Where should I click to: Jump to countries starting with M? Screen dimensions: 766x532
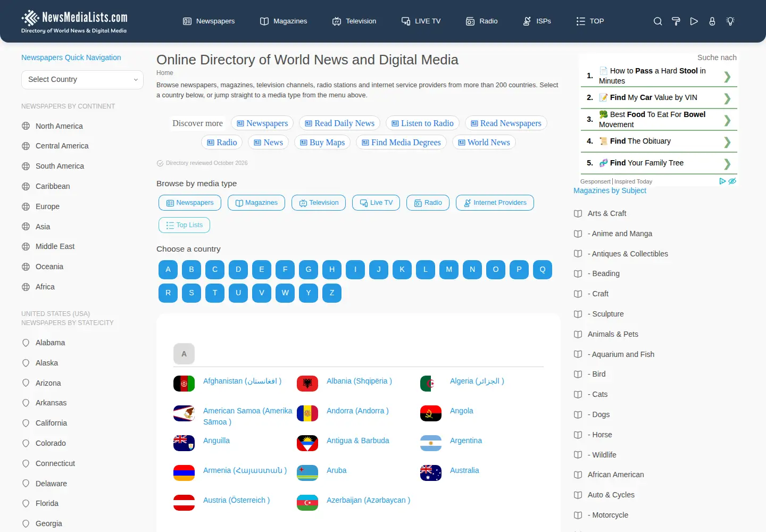[x=449, y=270]
